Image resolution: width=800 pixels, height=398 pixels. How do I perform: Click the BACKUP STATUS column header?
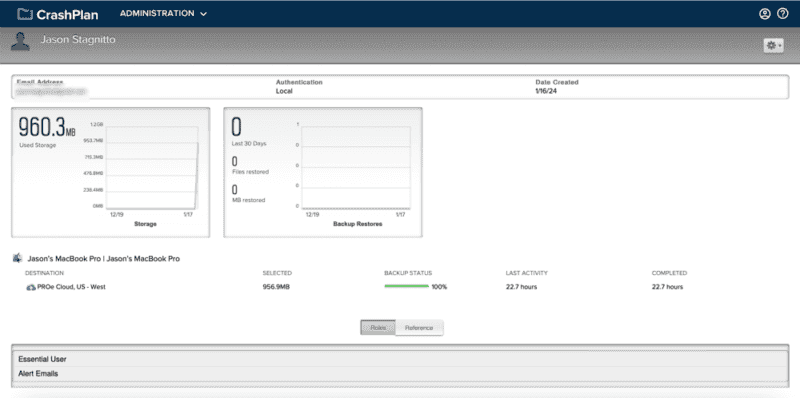click(x=408, y=273)
